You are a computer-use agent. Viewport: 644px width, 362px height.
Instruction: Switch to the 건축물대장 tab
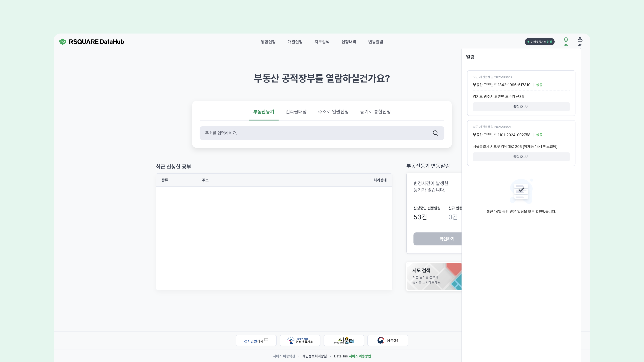(296, 112)
